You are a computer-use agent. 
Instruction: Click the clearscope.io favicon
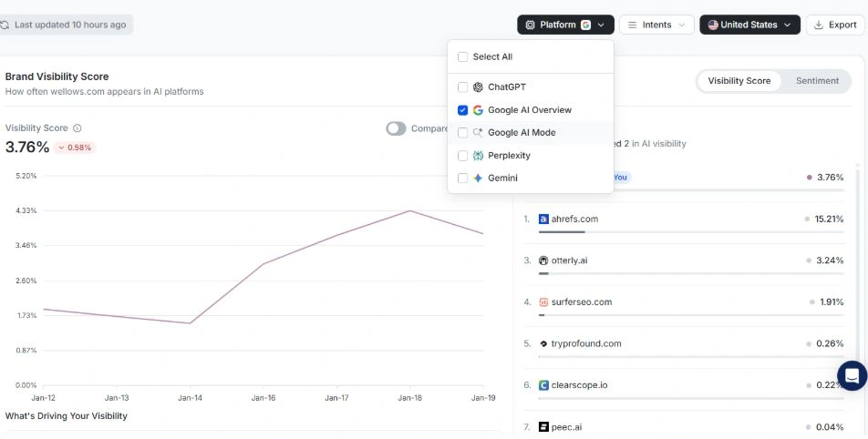(543, 385)
